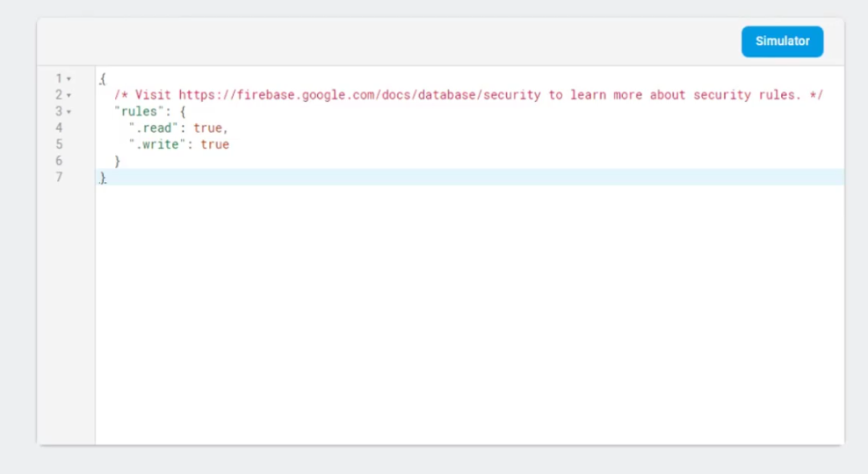
Task: Select line number 7 in the gutter
Action: 59,177
